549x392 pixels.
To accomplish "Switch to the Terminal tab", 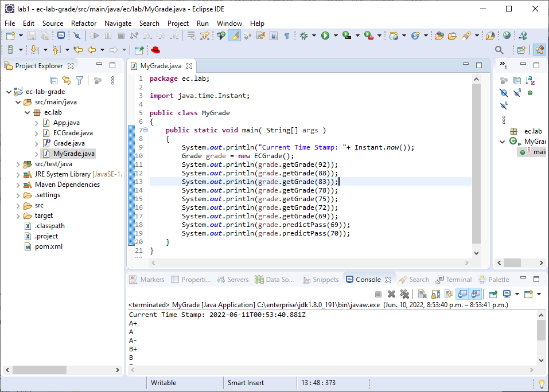I will (x=454, y=280).
